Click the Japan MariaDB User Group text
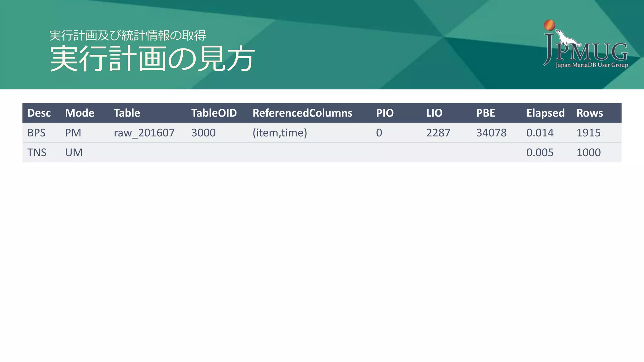This screenshot has height=362, width=644. point(592,65)
